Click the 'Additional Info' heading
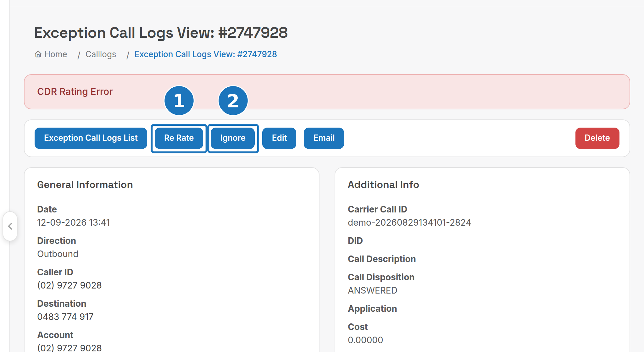Image resolution: width=644 pixels, height=352 pixels. point(383,185)
